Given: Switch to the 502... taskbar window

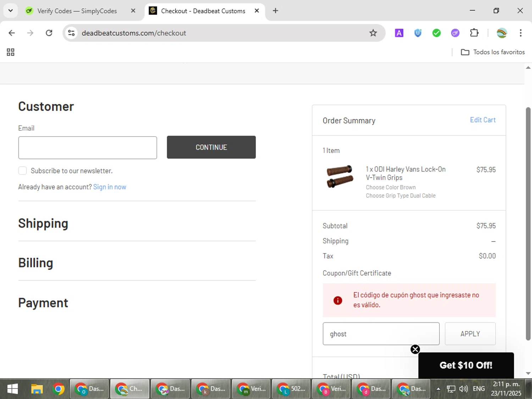Looking at the screenshot, I should 291,389.
